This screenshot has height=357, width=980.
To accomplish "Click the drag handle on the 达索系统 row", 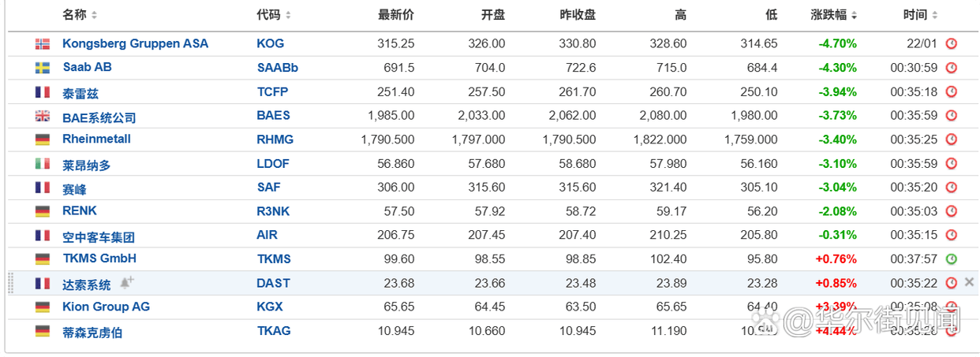I will pyautogui.click(x=11, y=283).
